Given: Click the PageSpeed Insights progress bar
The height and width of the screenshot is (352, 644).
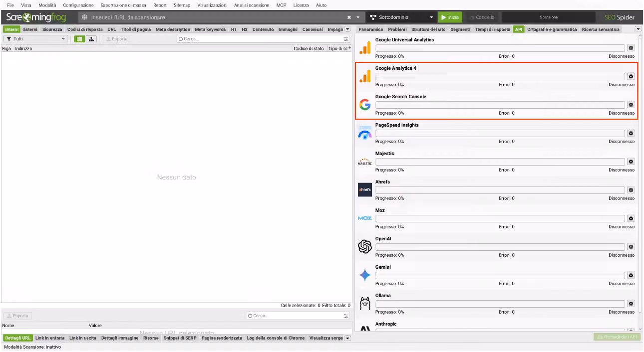Looking at the screenshot, I should pyautogui.click(x=500, y=133).
